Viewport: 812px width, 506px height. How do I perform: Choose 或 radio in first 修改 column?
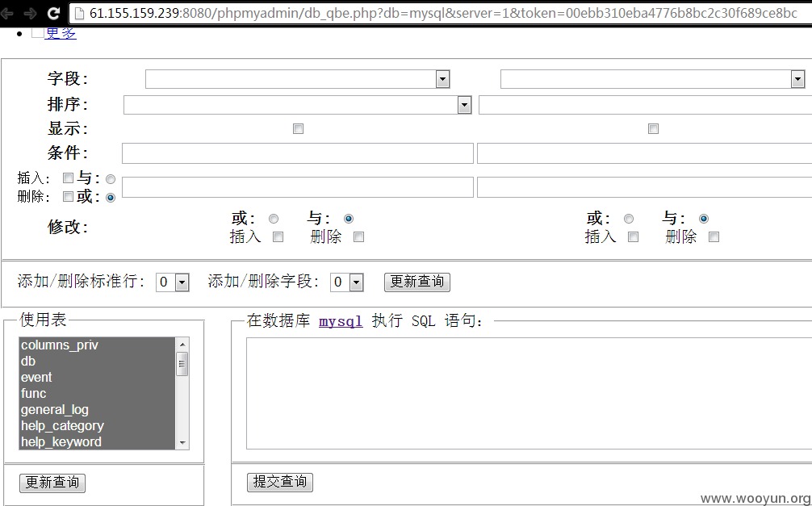(x=274, y=219)
